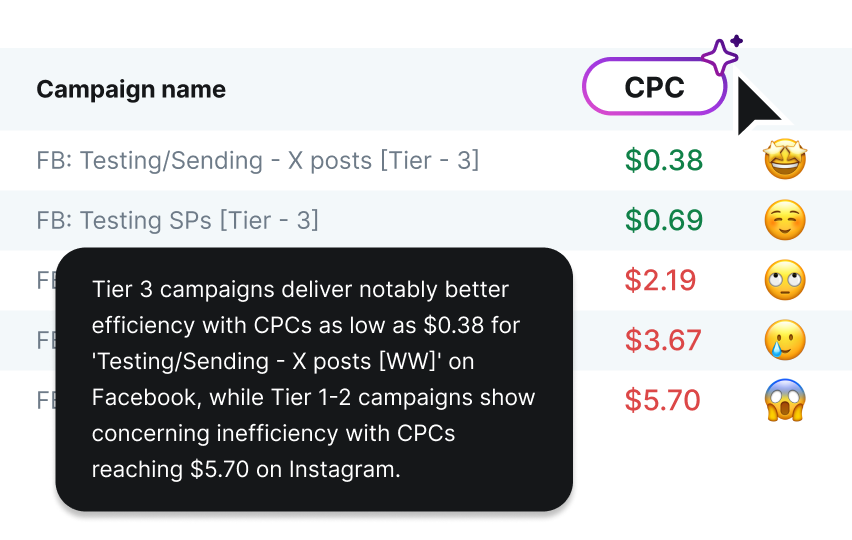Click the green $0.38 CPC value
Viewport: 852px width, 540px height.
(x=664, y=160)
